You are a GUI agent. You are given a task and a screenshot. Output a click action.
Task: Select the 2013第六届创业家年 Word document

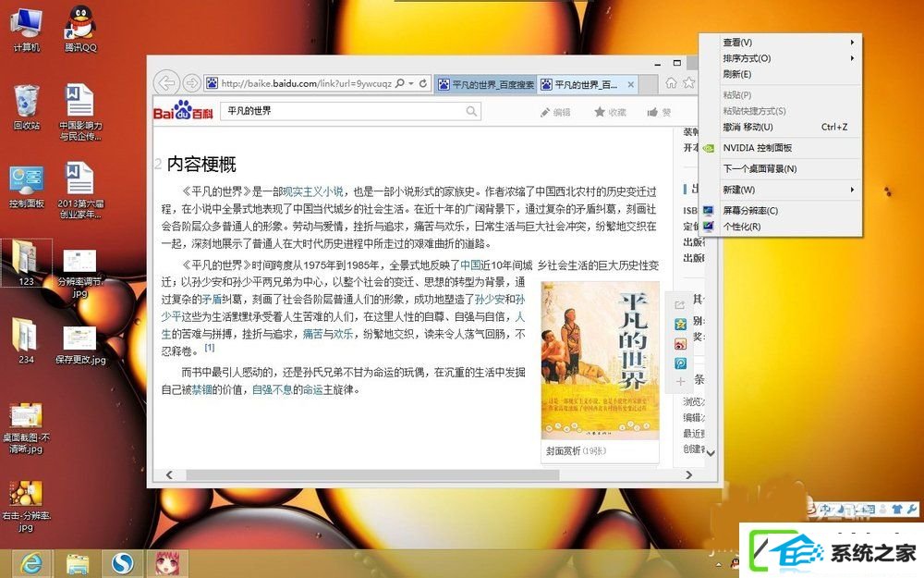(80, 190)
